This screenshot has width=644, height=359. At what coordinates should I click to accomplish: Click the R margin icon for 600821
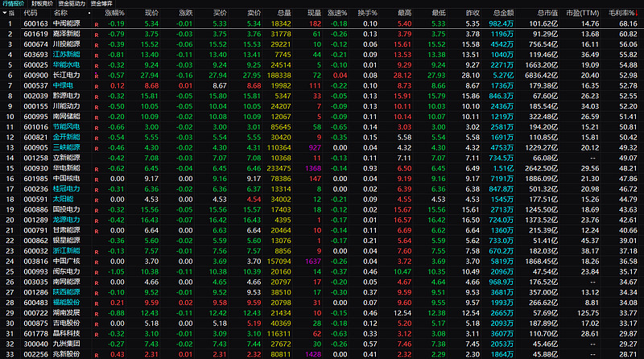(97, 138)
